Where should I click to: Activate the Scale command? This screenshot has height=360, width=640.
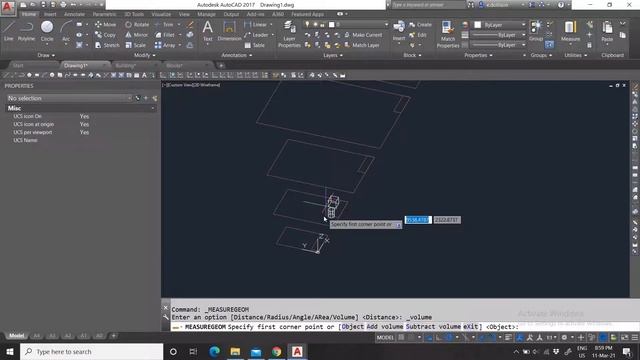point(136,45)
